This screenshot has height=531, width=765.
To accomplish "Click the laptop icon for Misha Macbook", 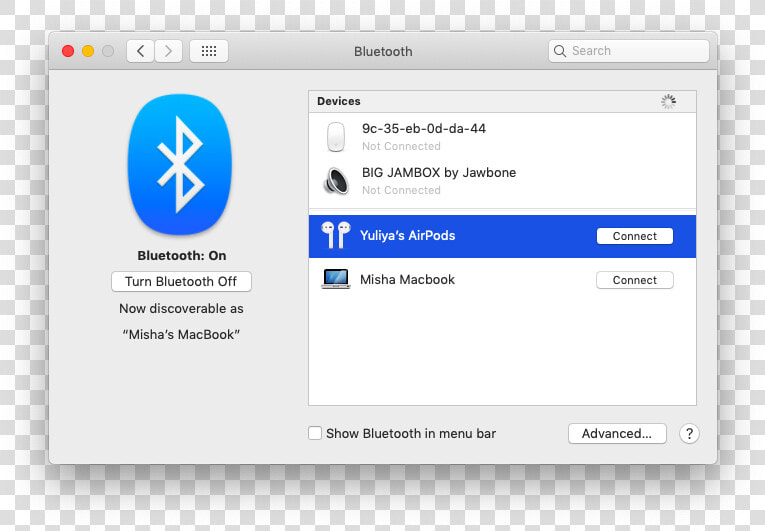I will 336,279.
